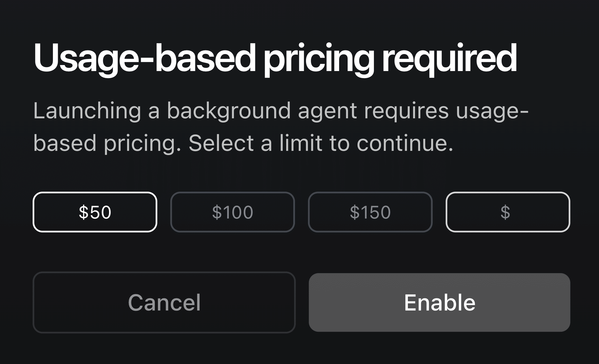This screenshot has width=599, height=364.
Task: Confirm the selected limit with Enable
Action: [x=439, y=302]
